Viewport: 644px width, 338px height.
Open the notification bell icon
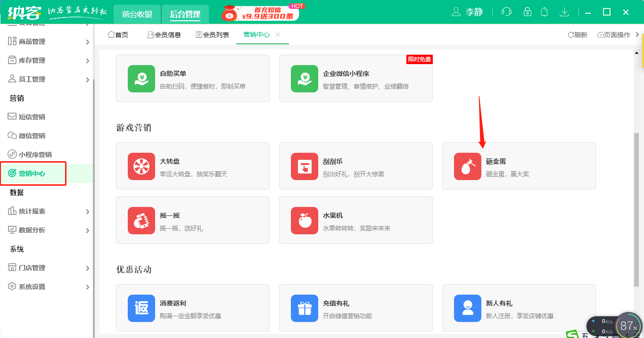pos(545,12)
